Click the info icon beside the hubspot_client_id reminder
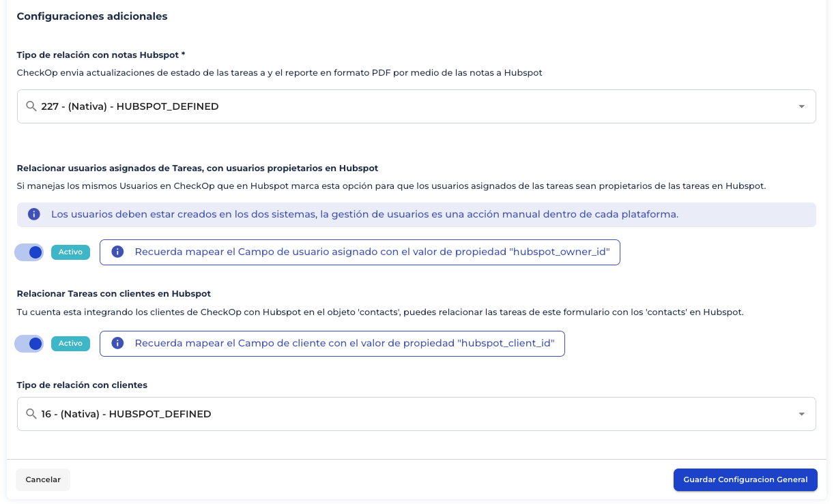834x504 pixels. click(x=117, y=343)
